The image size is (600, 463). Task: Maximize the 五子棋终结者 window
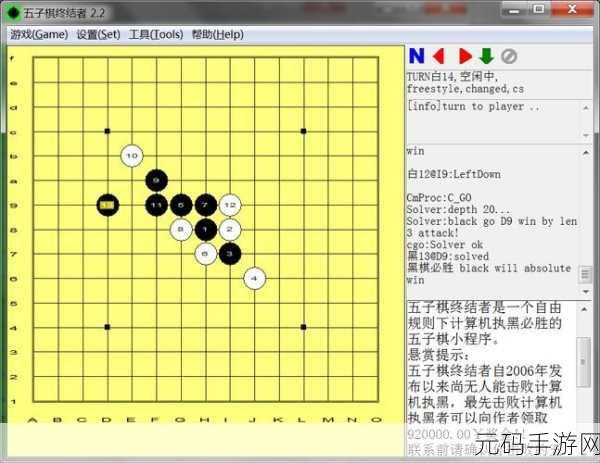pos(539,9)
